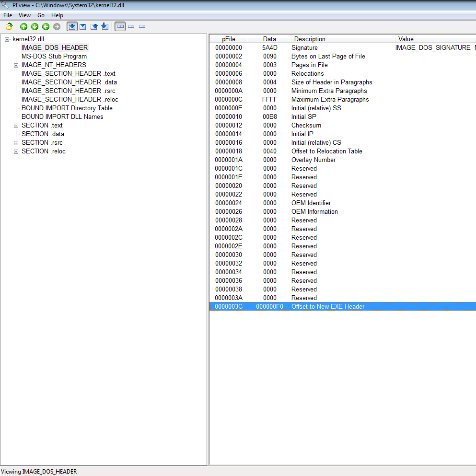Select the single-cell width view icon
Screen dimensions: 476x476
pos(142,27)
